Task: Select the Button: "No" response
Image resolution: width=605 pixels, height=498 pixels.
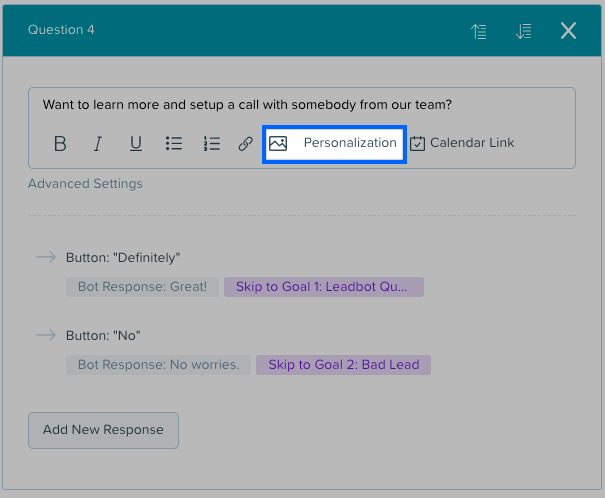Action: pyautogui.click(x=103, y=335)
